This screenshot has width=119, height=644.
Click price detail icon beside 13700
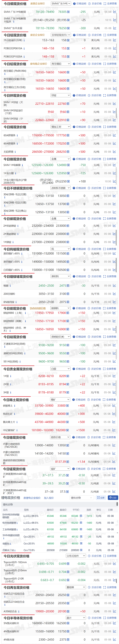pyautogui.click(x=68, y=204)
